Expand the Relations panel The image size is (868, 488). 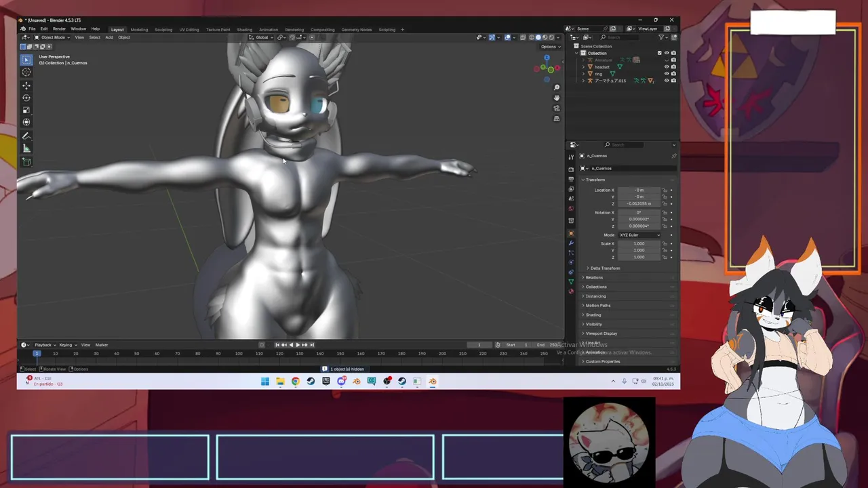click(594, 277)
